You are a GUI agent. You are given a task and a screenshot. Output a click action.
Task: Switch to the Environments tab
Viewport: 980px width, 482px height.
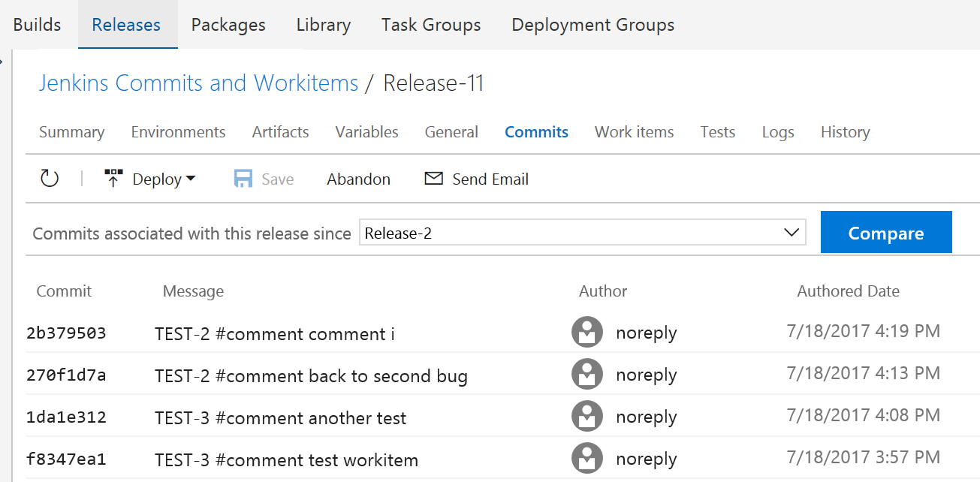point(178,131)
